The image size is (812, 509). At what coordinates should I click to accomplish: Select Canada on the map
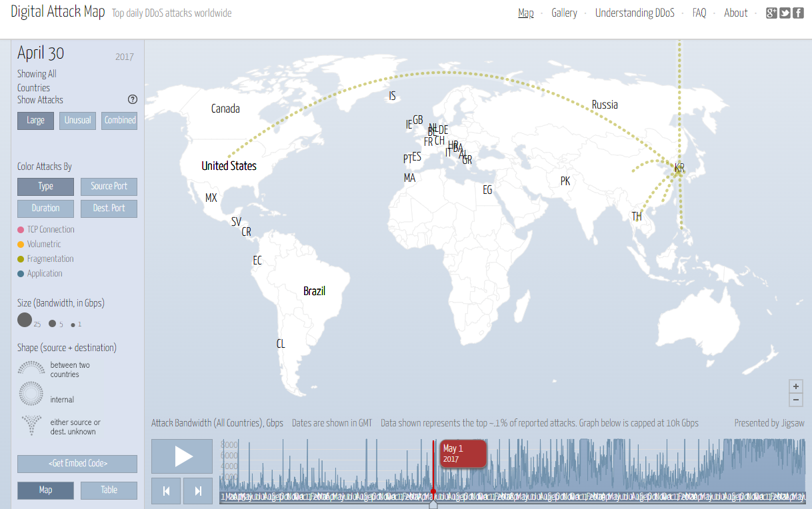[x=225, y=109]
